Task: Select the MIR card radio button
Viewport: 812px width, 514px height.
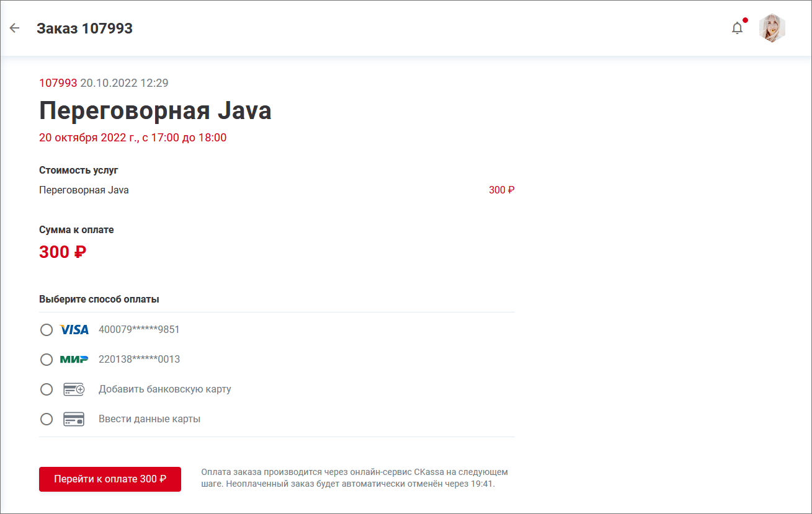Action: point(47,360)
